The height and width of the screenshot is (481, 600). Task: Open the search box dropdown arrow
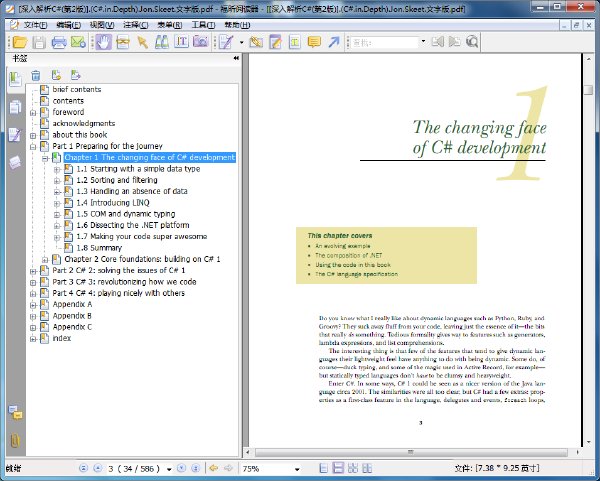click(x=423, y=41)
